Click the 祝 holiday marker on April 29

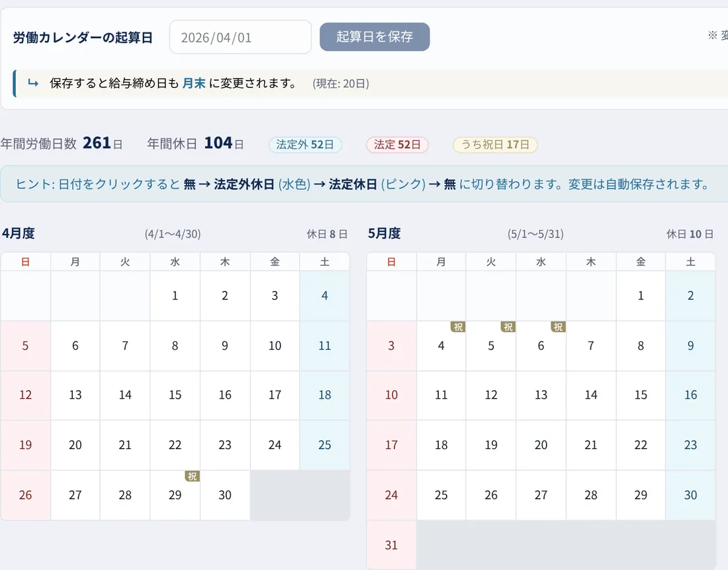click(x=192, y=476)
